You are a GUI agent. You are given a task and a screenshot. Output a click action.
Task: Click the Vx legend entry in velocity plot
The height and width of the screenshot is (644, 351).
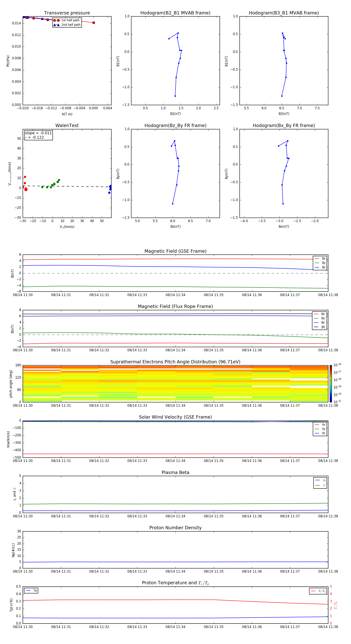coord(320,424)
